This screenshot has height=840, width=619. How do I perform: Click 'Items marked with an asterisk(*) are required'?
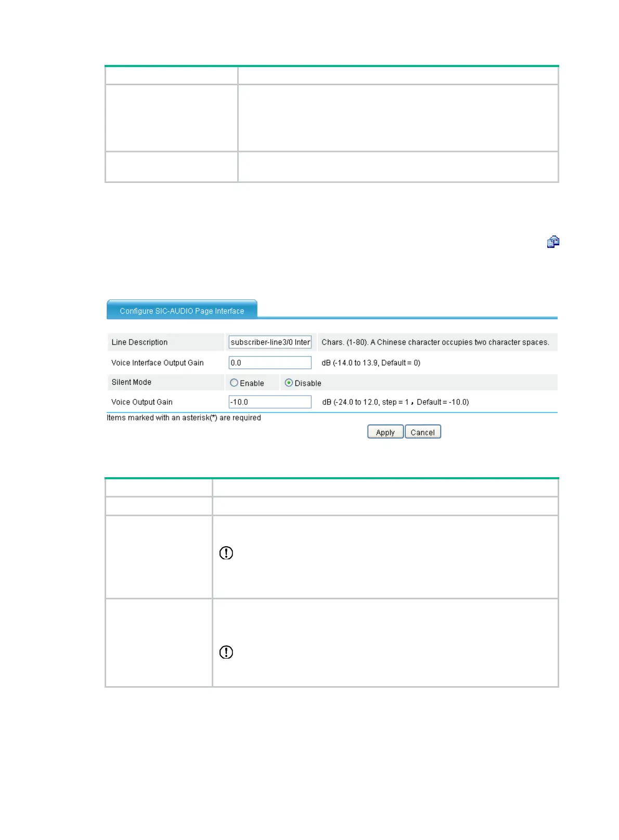tap(184, 417)
